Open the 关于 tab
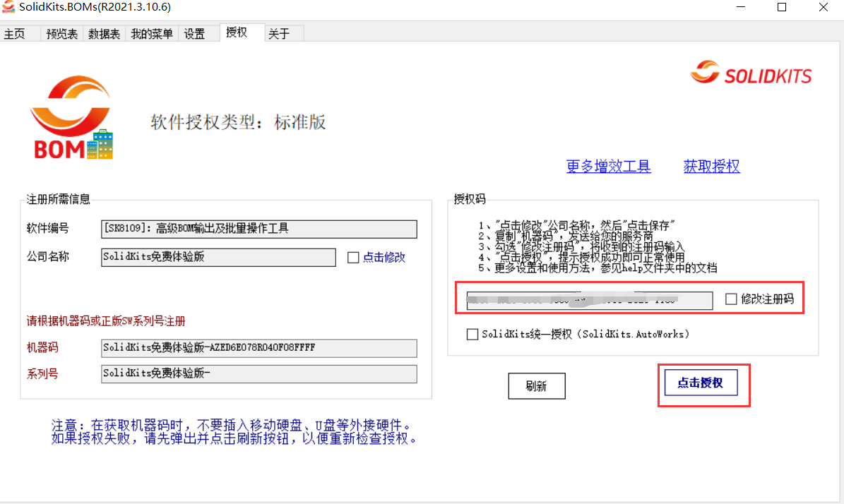Viewport: 844px width, 504px height. pyautogui.click(x=279, y=34)
